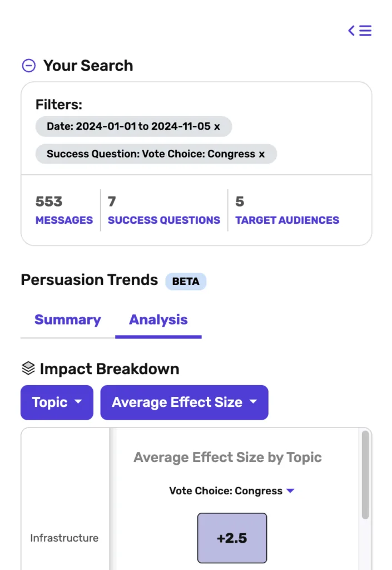This screenshot has width=392, height=570.
Task: Expand the Vote Choice: Congress selector
Action: point(231,491)
